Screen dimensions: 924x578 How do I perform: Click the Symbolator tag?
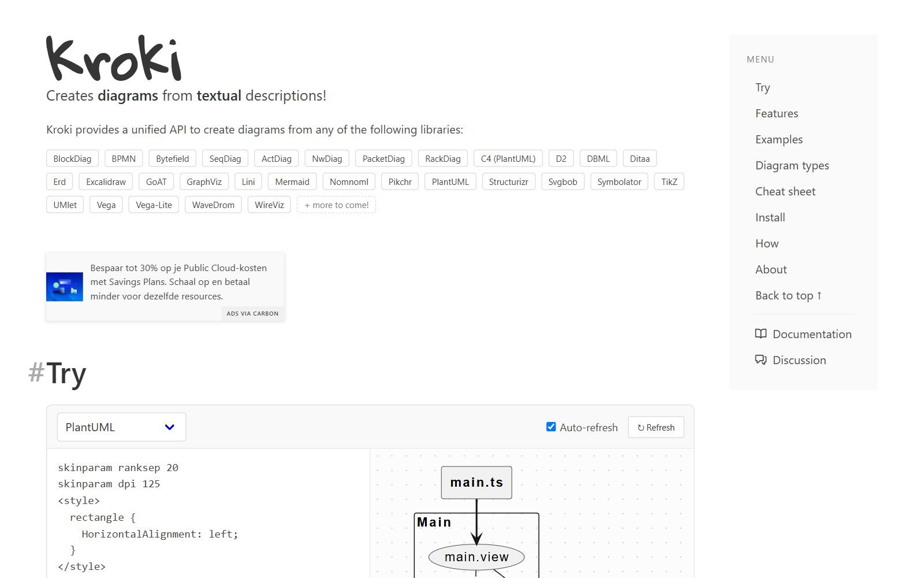[x=619, y=181]
